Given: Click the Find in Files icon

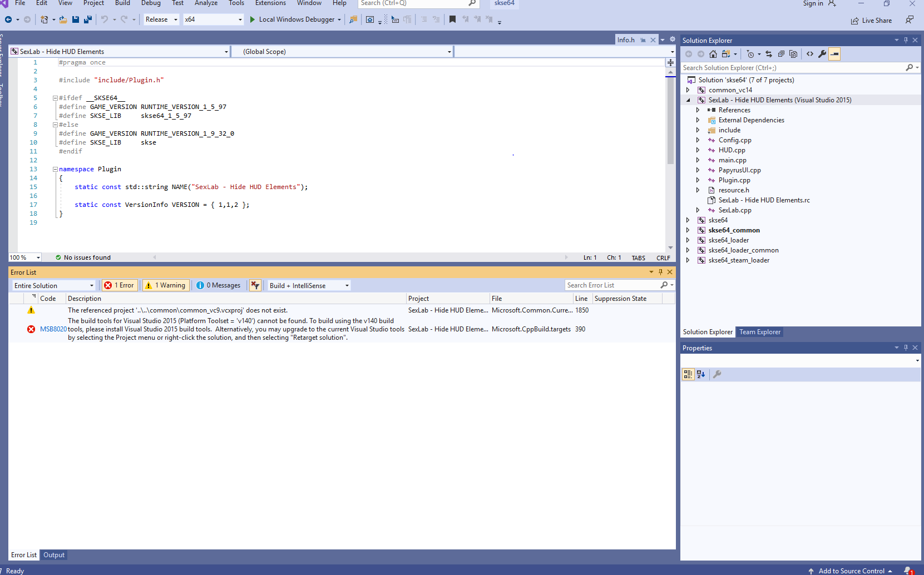Looking at the screenshot, I should click(353, 19).
